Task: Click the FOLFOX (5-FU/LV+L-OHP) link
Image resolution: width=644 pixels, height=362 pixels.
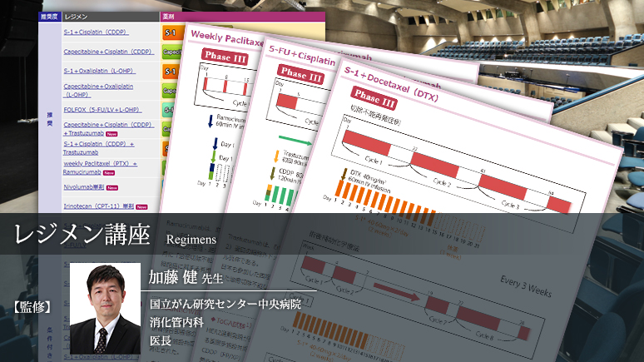Action: click(x=102, y=110)
